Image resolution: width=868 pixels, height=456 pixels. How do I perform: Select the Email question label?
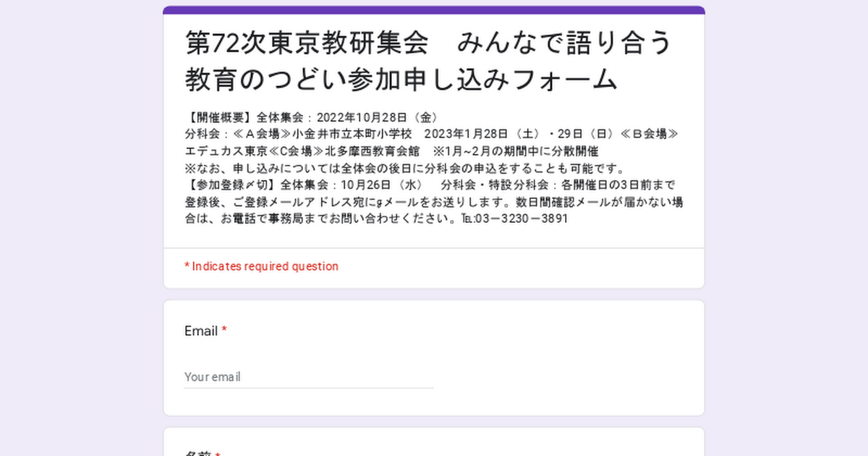(x=201, y=331)
